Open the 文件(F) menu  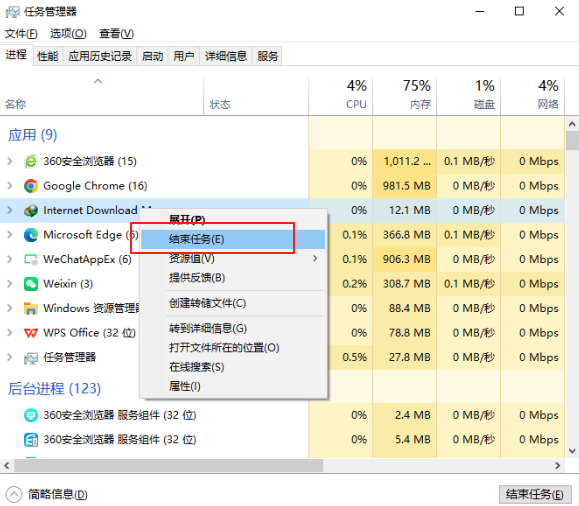pos(21,34)
